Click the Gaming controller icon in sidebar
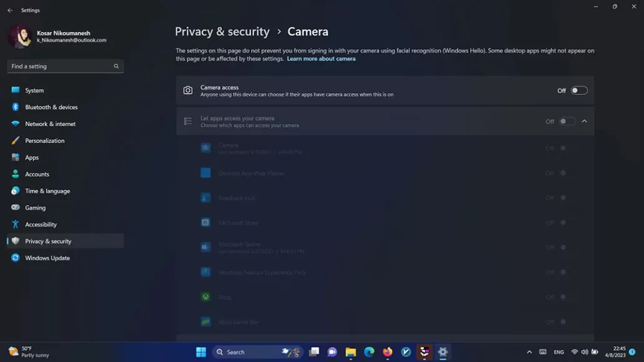This screenshot has width=644, height=362. pyautogui.click(x=16, y=208)
